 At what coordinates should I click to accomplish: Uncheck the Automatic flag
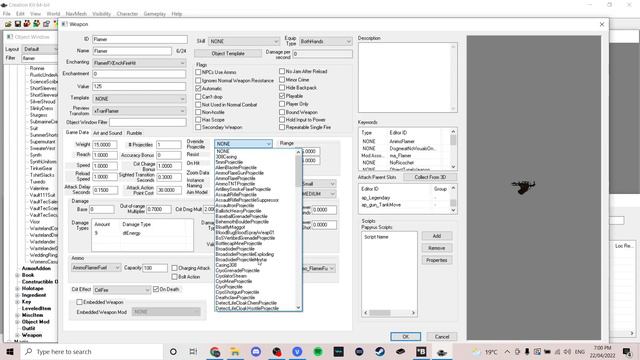pyautogui.click(x=198, y=89)
